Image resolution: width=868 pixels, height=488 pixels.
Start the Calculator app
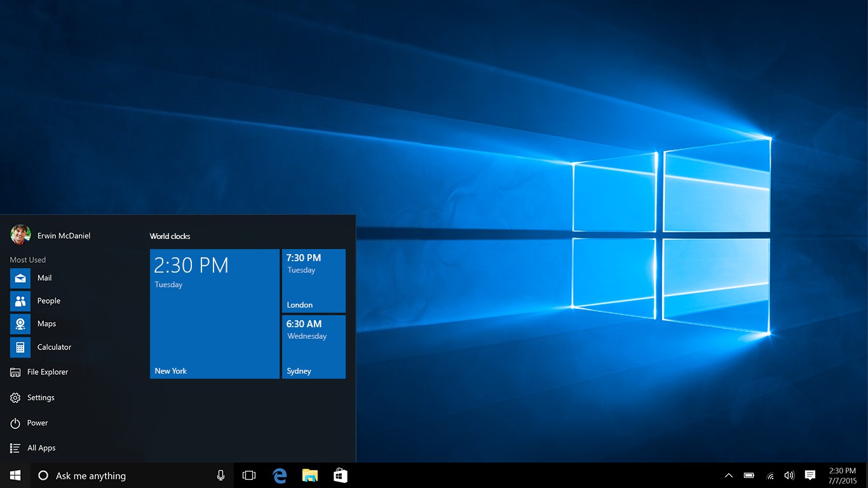(53, 347)
